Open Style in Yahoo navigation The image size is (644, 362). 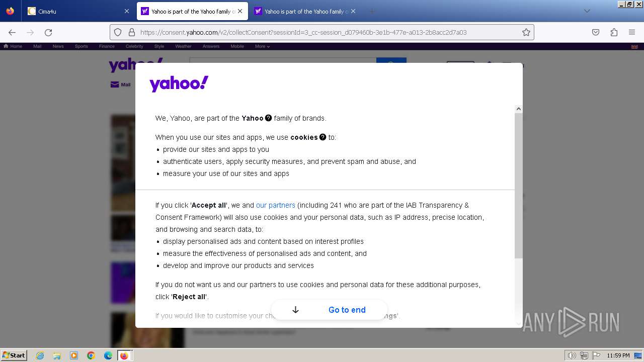click(x=159, y=46)
